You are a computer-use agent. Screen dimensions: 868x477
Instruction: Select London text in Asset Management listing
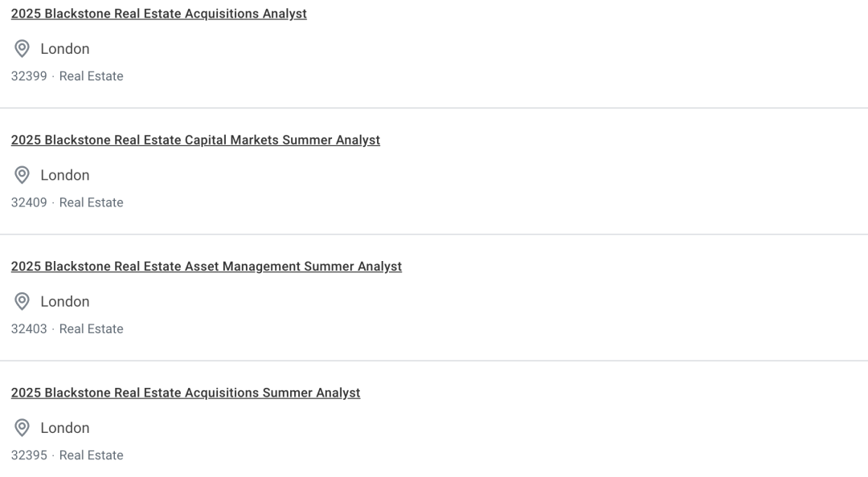[x=65, y=302]
